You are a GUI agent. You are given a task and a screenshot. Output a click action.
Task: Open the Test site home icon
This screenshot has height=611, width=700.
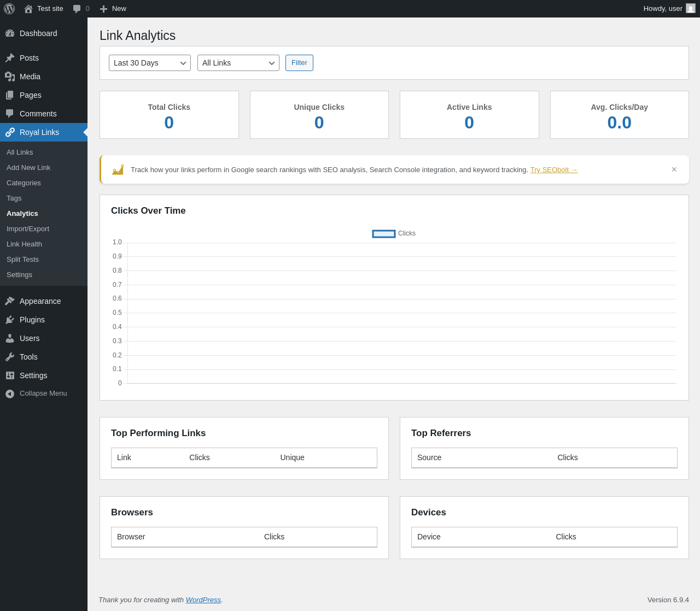coord(28,9)
